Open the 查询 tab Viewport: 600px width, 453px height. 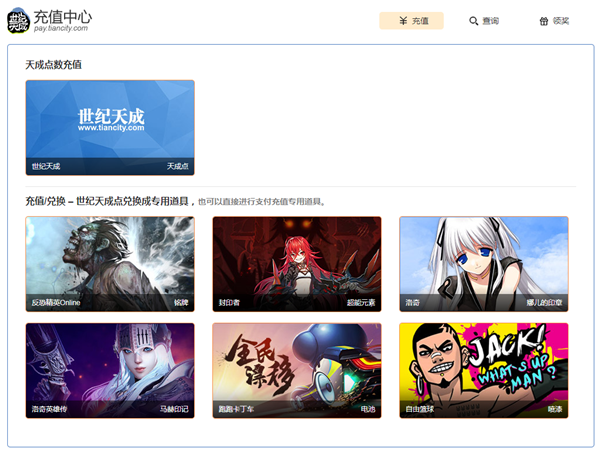pos(484,21)
